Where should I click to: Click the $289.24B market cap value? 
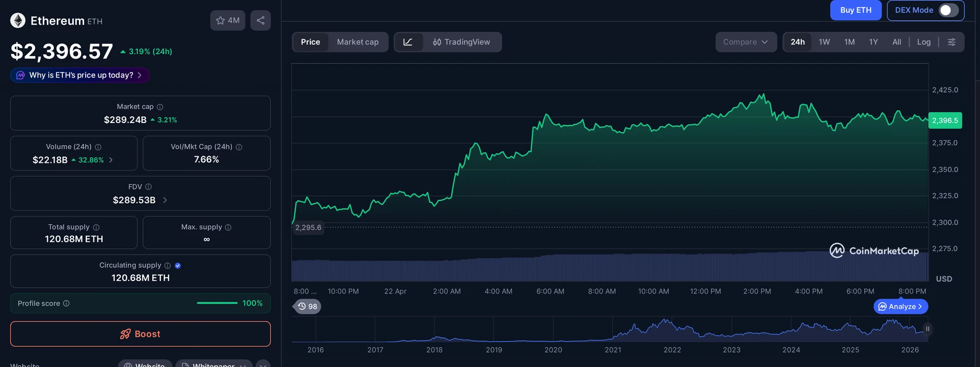point(125,120)
